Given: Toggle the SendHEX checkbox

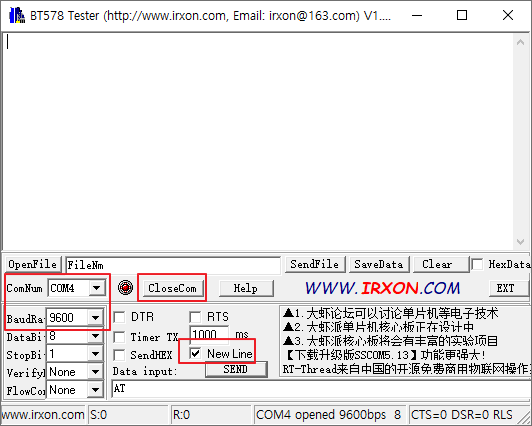Looking at the screenshot, I should 119,355.
